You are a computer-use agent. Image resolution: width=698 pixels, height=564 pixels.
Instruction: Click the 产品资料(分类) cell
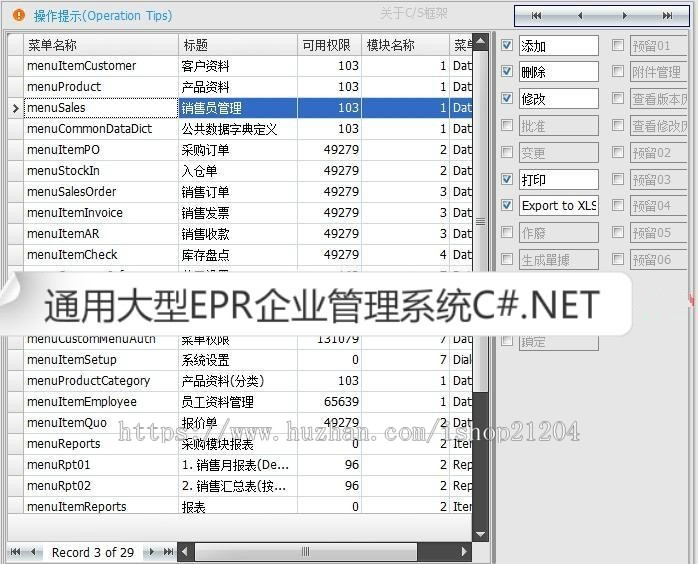point(238,381)
